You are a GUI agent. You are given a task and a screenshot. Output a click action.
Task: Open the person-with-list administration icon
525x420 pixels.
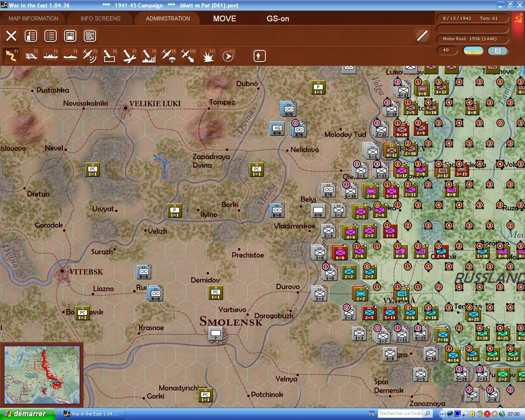pos(31,36)
